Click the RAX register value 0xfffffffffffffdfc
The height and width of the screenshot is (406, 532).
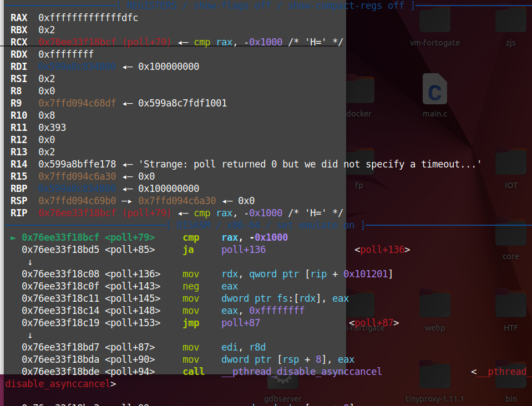[x=88, y=18]
